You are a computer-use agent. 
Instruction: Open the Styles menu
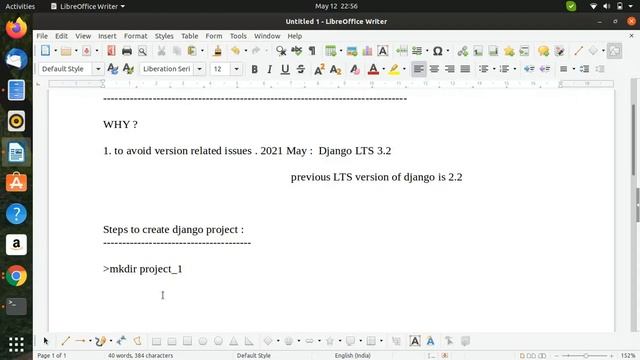click(164, 36)
